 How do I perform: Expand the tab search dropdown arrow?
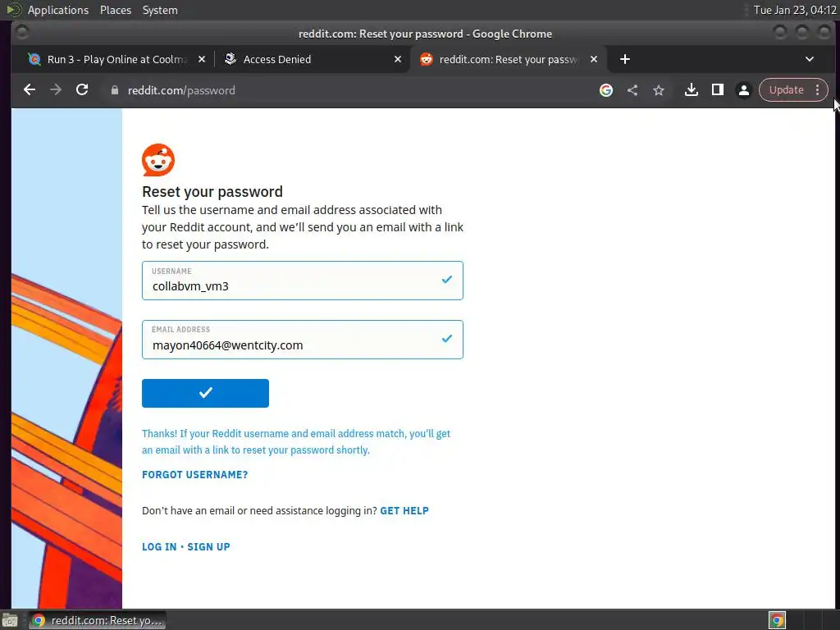pyautogui.click(x=810, y=59)
